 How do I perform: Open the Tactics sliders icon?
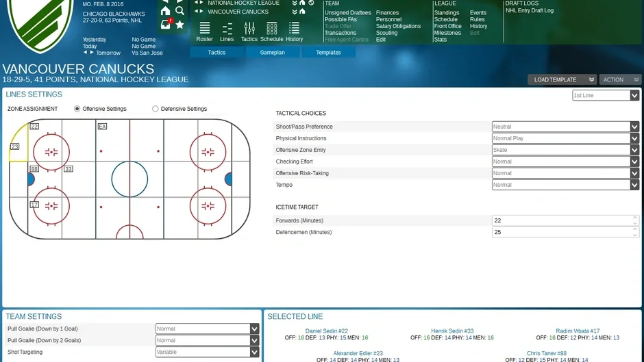[x=249, y=32]
